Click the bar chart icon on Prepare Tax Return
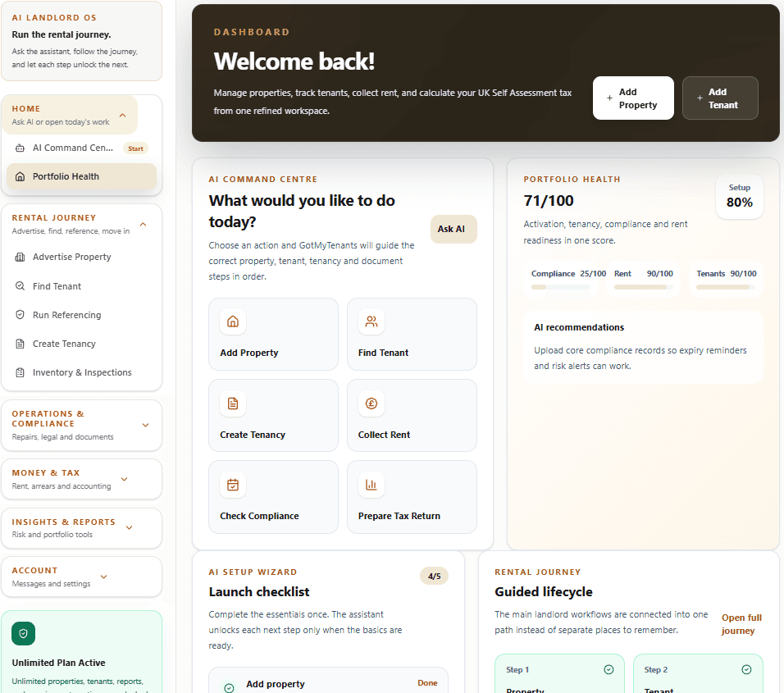 click(371, 485)
